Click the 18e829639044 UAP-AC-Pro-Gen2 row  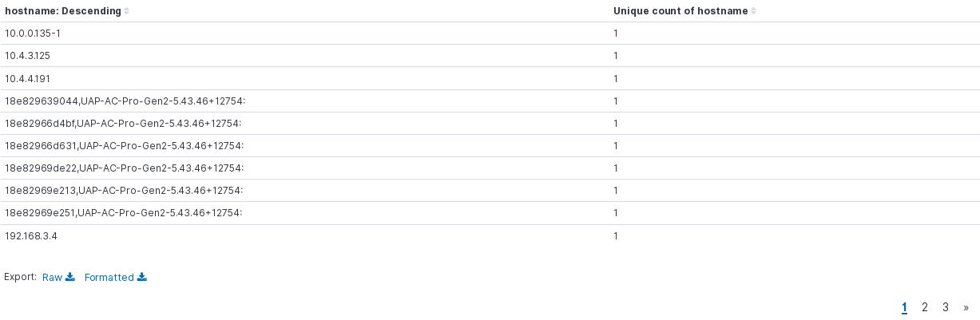click(x=124, y=101)
